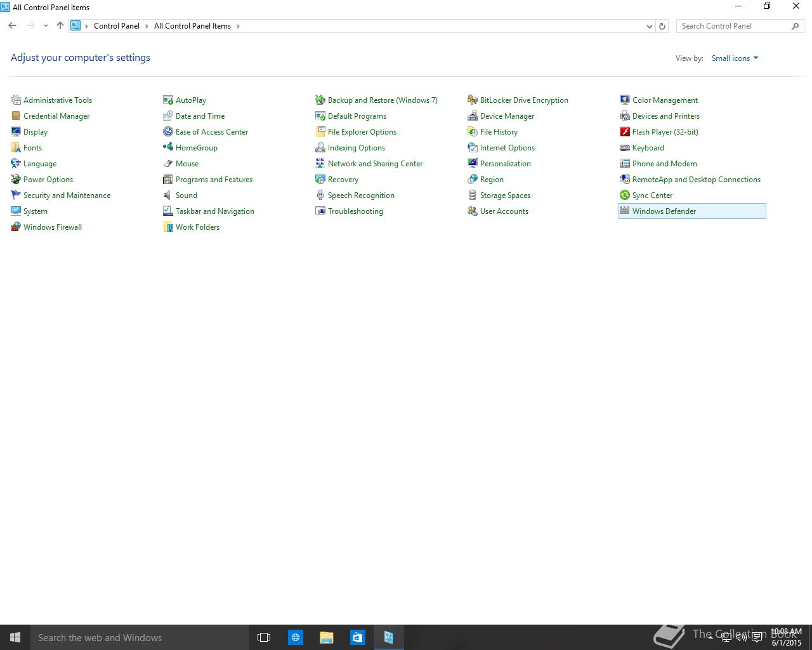Open the Indexing Options link

point(357,148)
